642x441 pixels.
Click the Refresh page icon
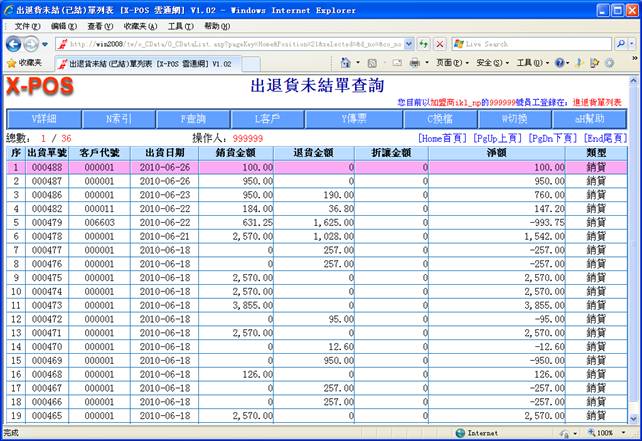pos(424,44)
